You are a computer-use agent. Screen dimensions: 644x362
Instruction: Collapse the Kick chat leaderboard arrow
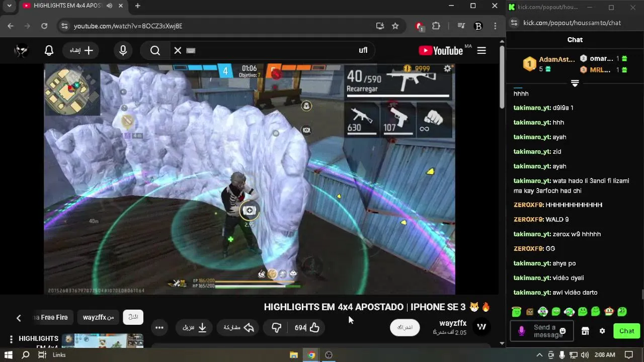click(x=575, y=83)
